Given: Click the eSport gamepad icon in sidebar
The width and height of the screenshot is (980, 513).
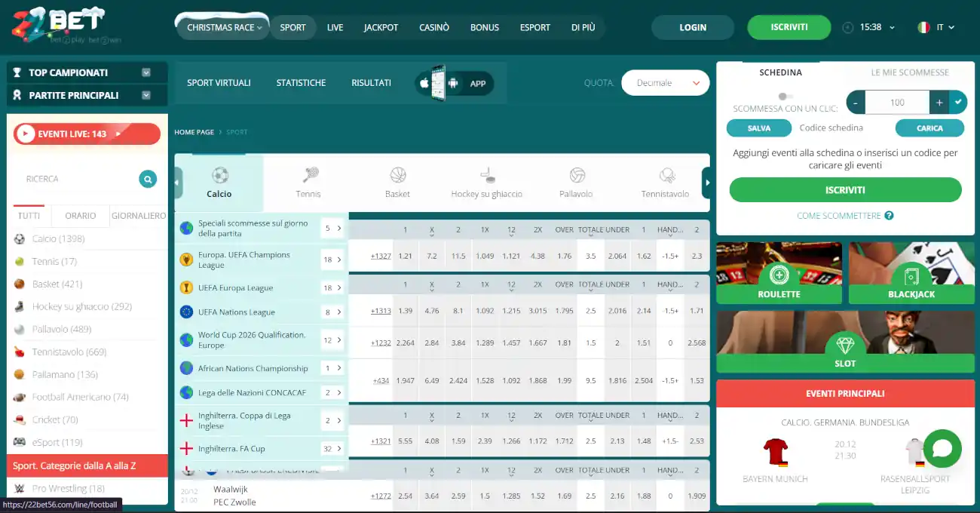Looking at the screenshot, I should pyautogui.click(x=20, y=443).
